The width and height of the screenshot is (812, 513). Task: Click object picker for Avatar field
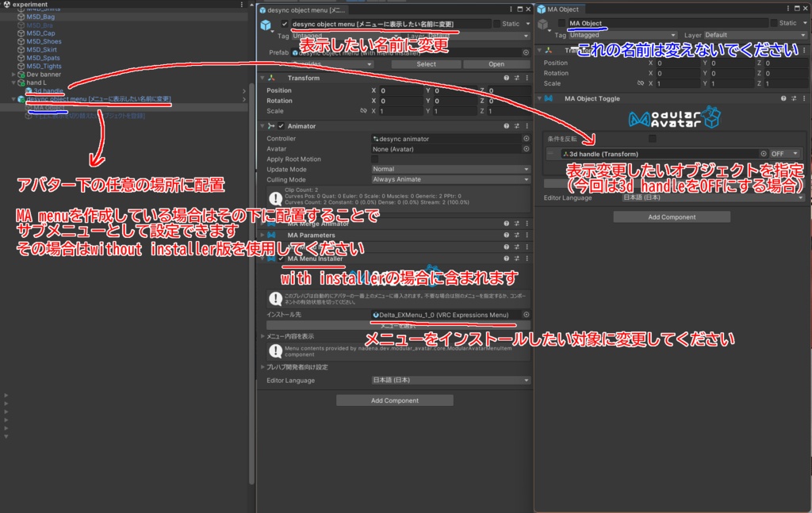coord(527,149)
